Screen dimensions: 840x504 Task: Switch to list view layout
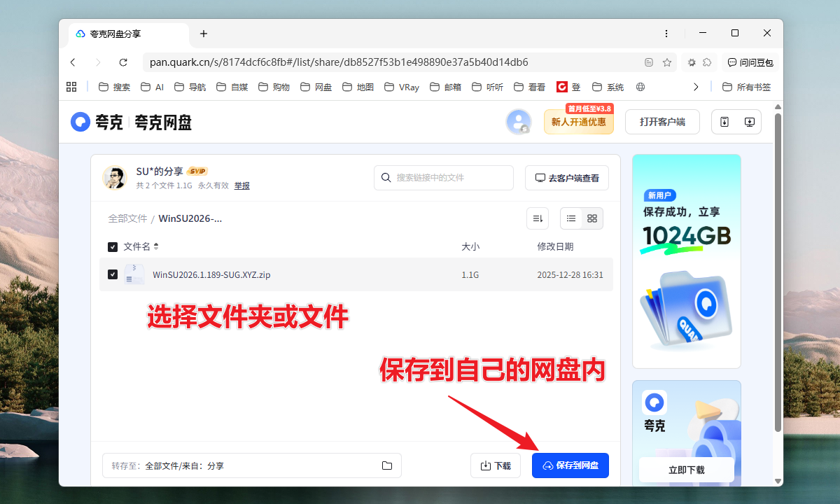[571, 218]
